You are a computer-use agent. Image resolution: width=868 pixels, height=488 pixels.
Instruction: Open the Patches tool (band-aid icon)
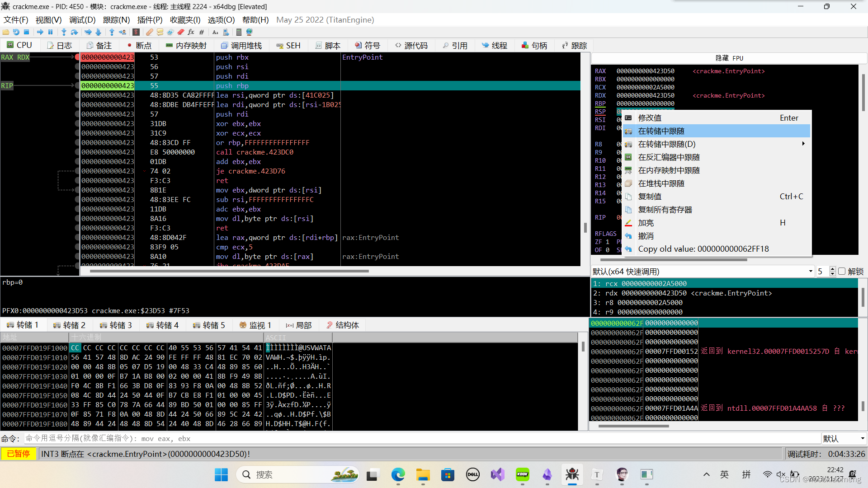pyautogui.click(x=149, y=32)
